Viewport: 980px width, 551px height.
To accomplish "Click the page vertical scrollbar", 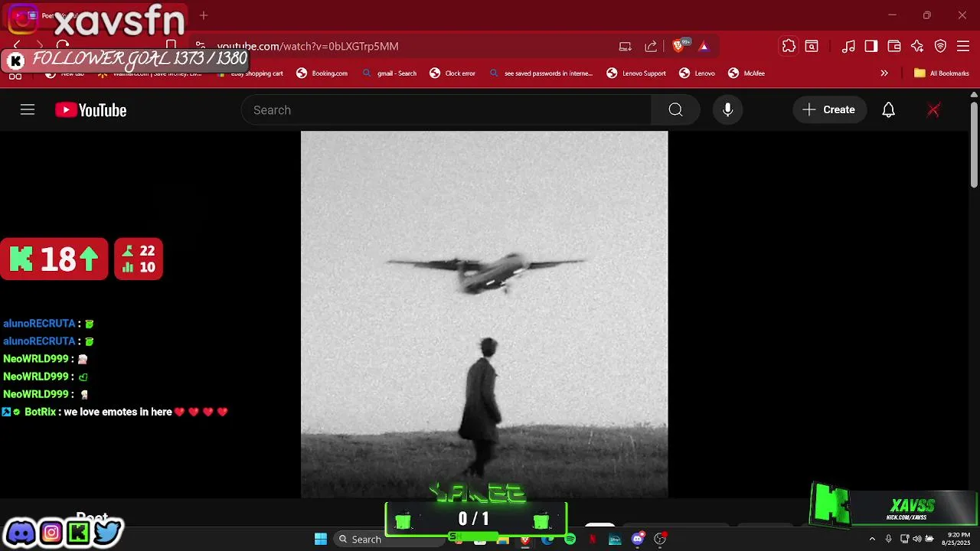I will pyautogui.click(x=974, y=145).
